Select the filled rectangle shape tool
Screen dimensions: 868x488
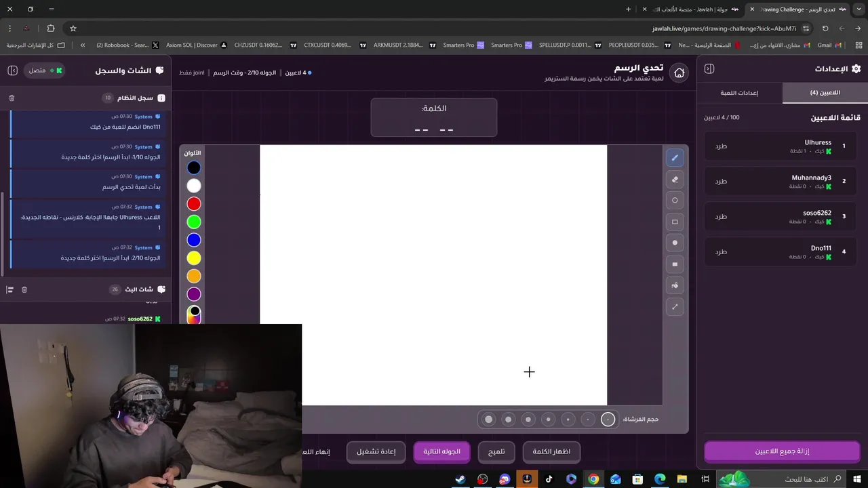tap(675, 264)
